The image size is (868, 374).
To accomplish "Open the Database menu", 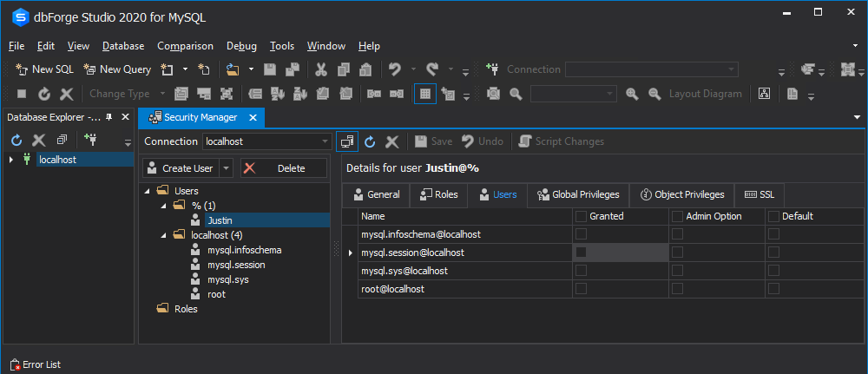I will coord(123,46).
